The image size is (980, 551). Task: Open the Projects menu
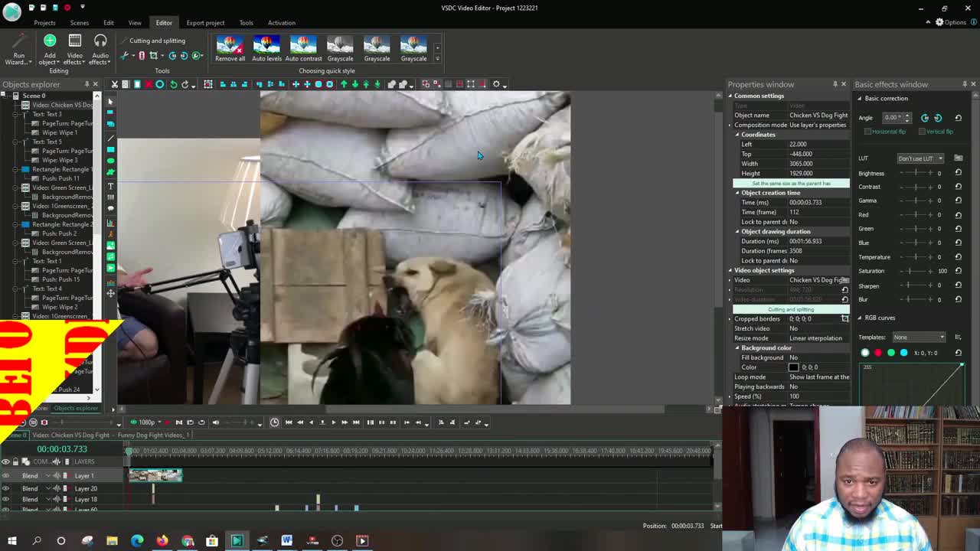point(44,23)
